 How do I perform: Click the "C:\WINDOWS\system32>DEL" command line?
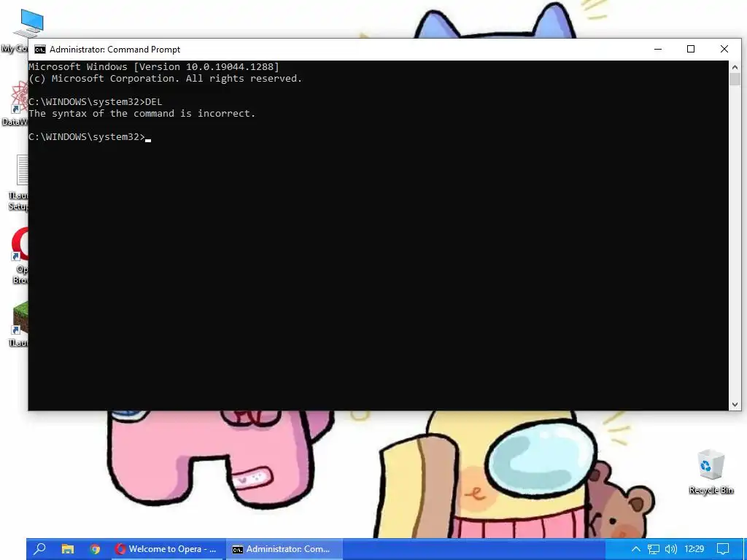pos(96,102)
